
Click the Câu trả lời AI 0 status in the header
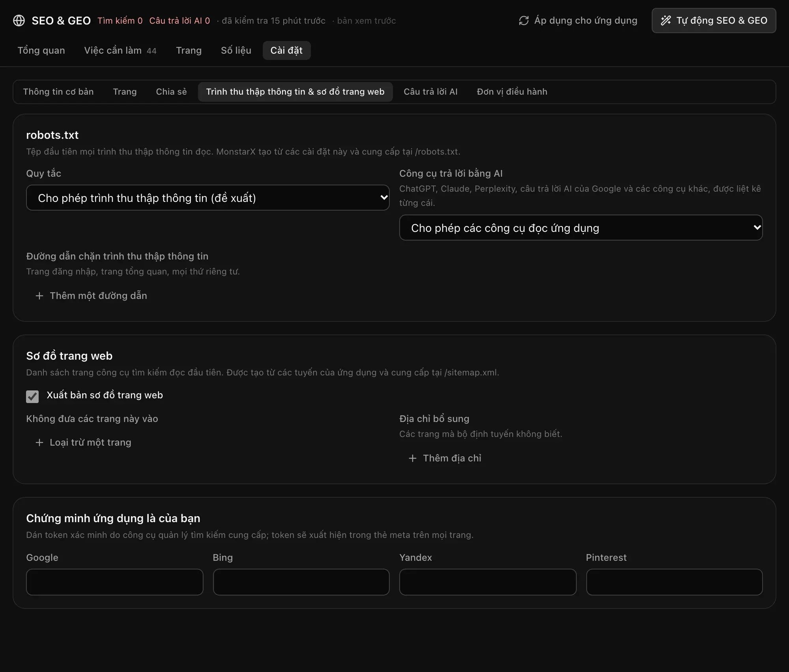179,21
